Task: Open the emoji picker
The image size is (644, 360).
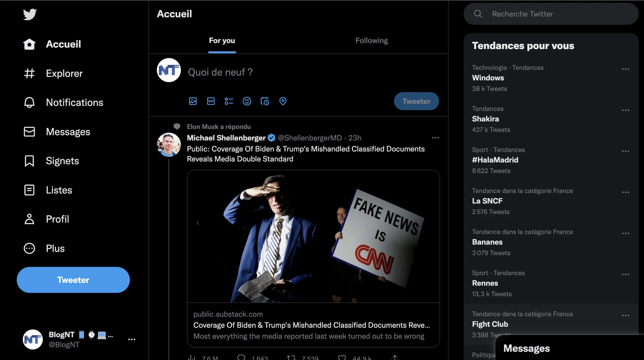Action: (x=247, y=101)
